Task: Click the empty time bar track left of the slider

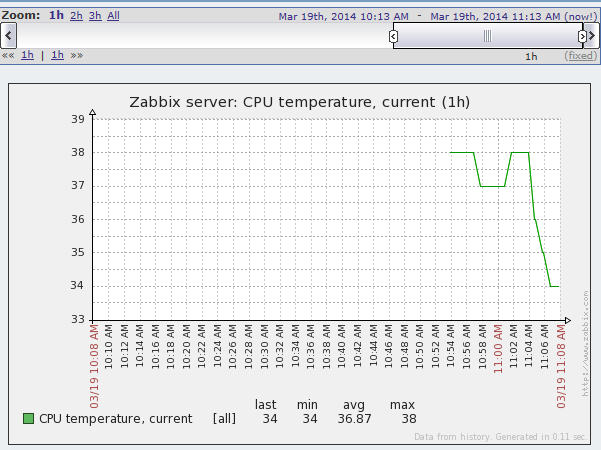Action: [x=203, y=36]
